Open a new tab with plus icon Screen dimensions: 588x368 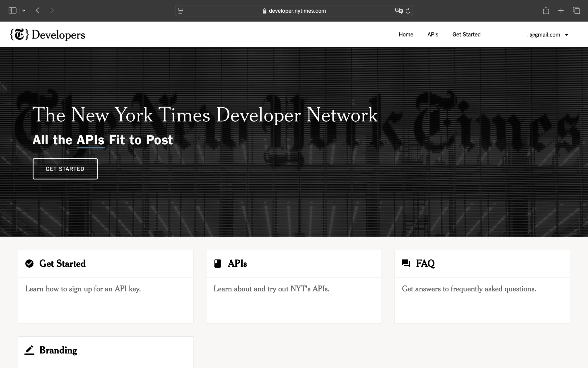(x=561, y=11)
